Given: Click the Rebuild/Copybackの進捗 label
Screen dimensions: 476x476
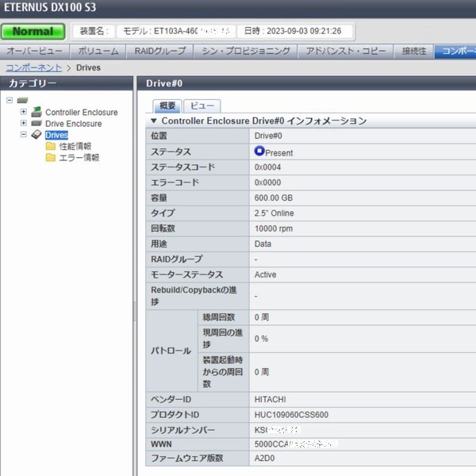Looking at the screenshot, I should [x=194, y=296].
